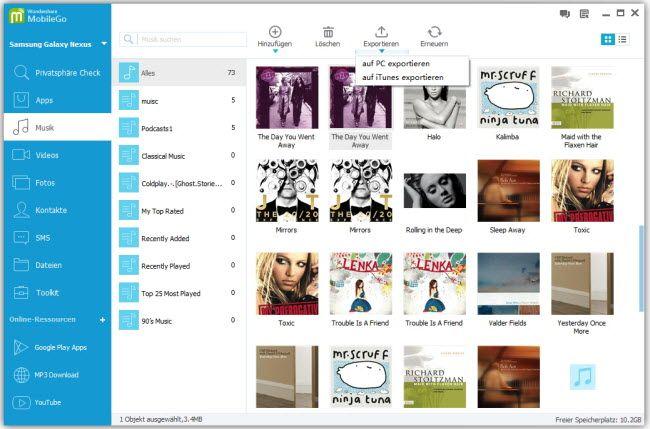Select the 90's Music playlist
This screenshot has height=429, width=650.
179,320
